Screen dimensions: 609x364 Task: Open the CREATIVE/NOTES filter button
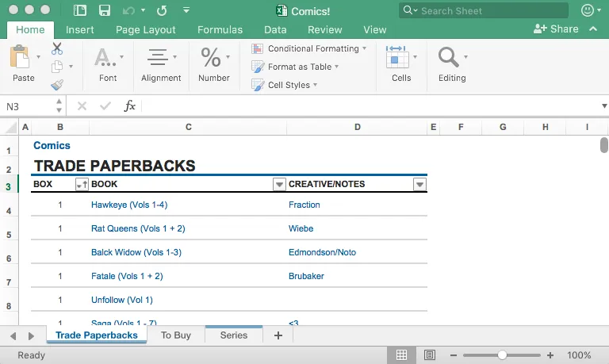click(419, 185)
